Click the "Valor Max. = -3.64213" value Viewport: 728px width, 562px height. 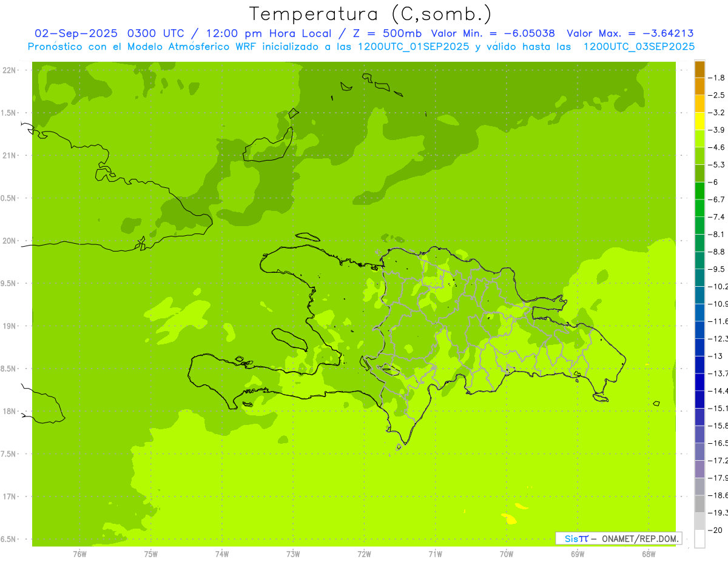(630, 33)
